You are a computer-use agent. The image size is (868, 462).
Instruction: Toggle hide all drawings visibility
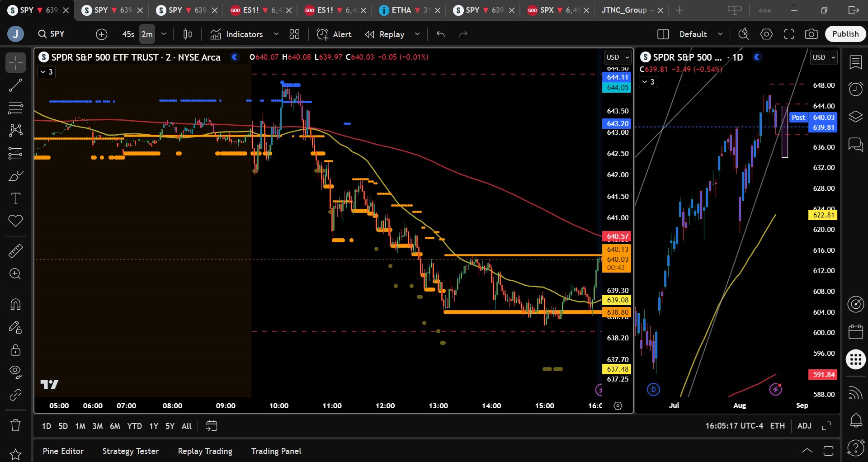15,372
